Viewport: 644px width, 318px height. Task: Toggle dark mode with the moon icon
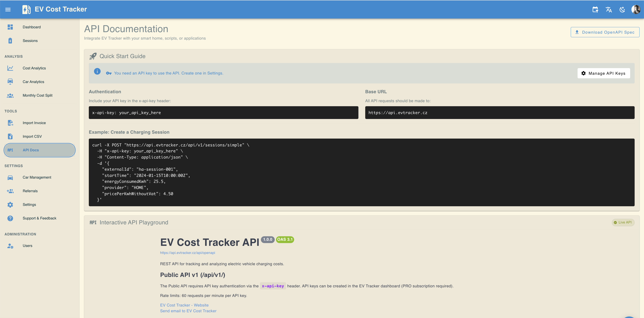point(622,10)
